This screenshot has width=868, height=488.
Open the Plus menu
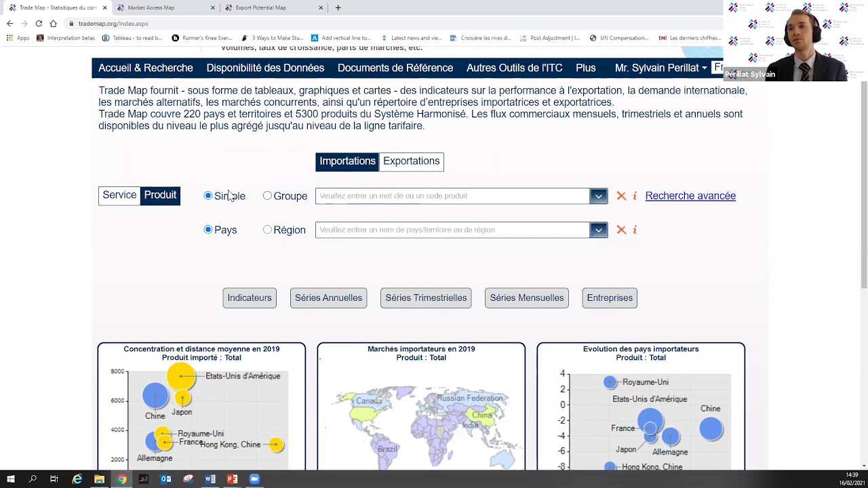[x=586, y=68]
